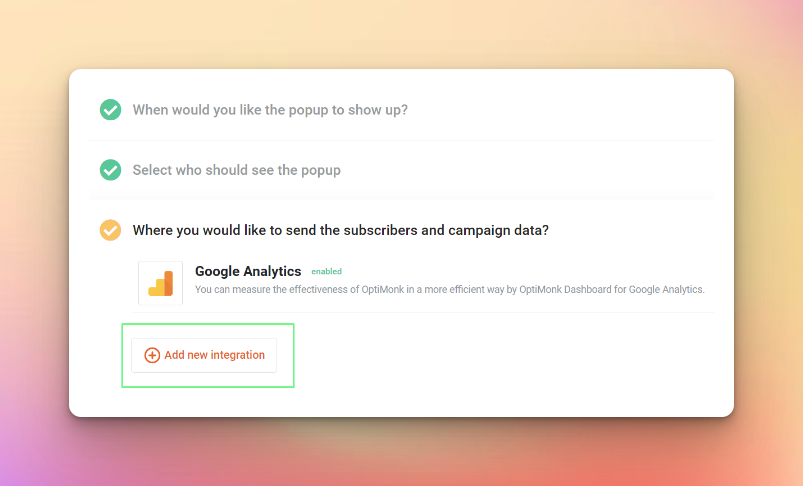Click the gradient background below the white card

[x=402, y=453]
